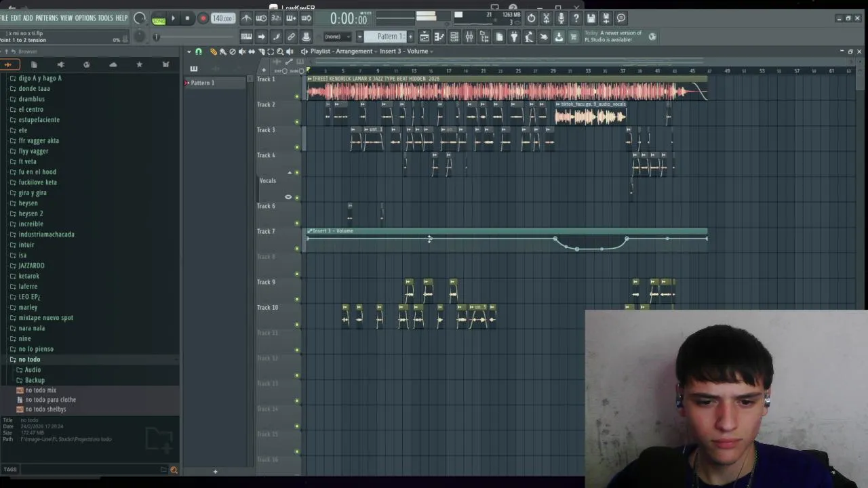Select the Paint brush tool in playlist
The image size is (868, 488).
pos(222,52)
